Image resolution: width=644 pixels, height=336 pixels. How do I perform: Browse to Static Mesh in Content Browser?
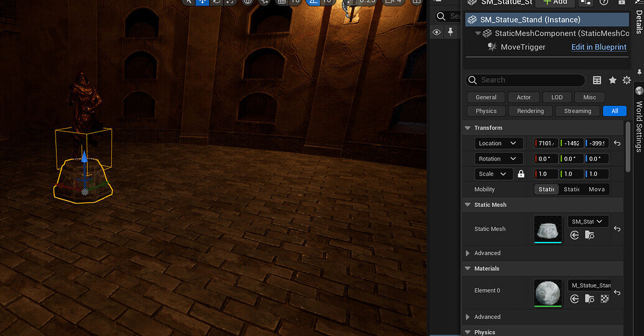coord(589,235)
